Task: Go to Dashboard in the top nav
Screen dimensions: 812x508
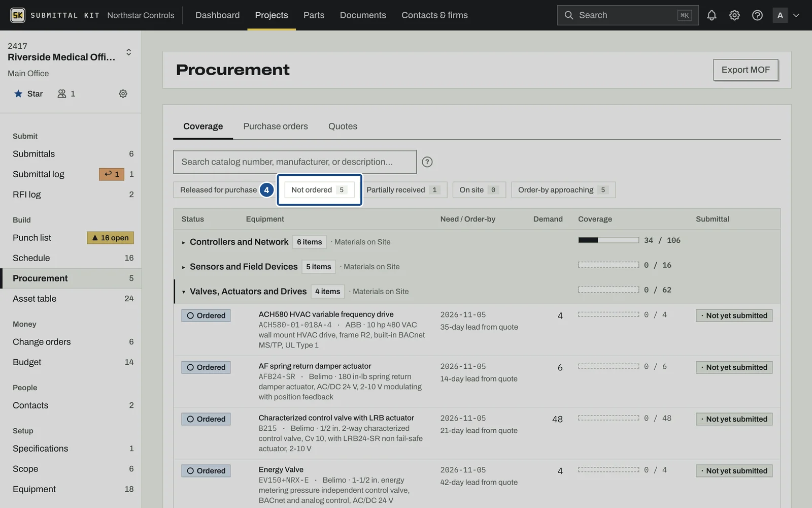Action: coord(218,15)
